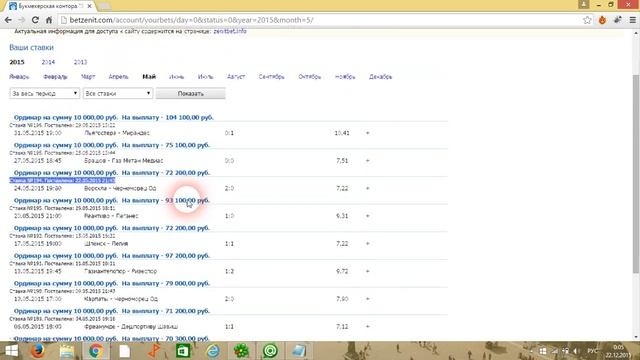Viewport: 640px width, 360px height.
Task: Switch to Декабрь month
Action: point(380,77)
